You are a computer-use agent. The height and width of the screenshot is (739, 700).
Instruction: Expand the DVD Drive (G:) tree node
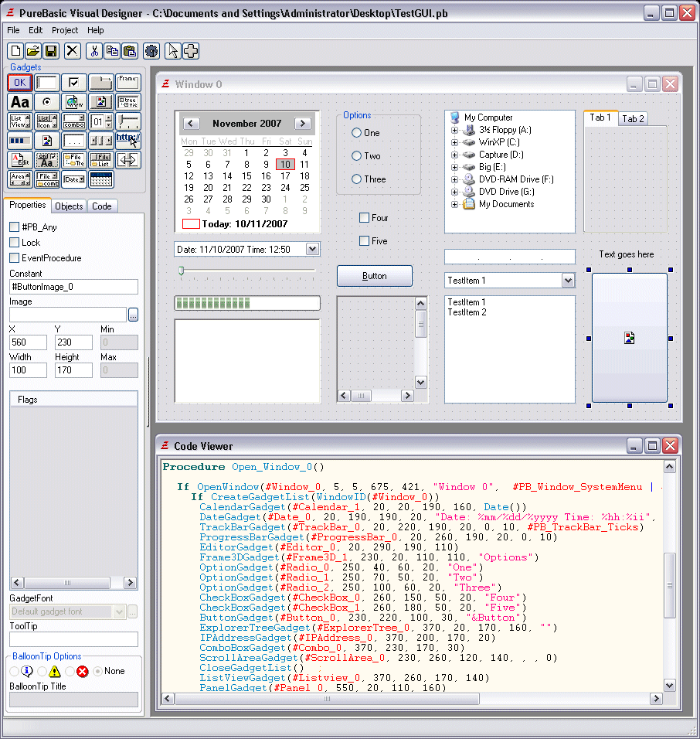click(x=455, y=191)
